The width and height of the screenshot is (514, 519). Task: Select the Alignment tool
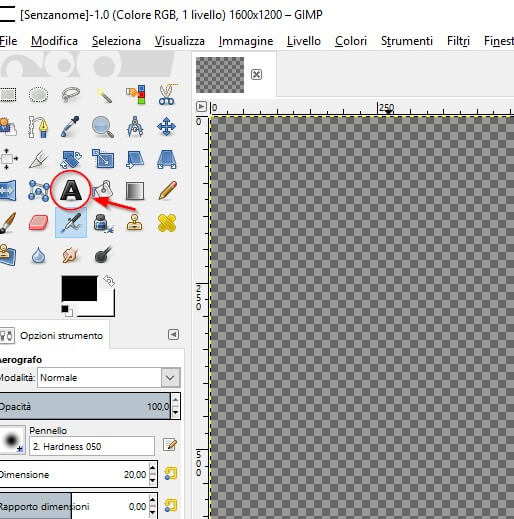point(8,159)
